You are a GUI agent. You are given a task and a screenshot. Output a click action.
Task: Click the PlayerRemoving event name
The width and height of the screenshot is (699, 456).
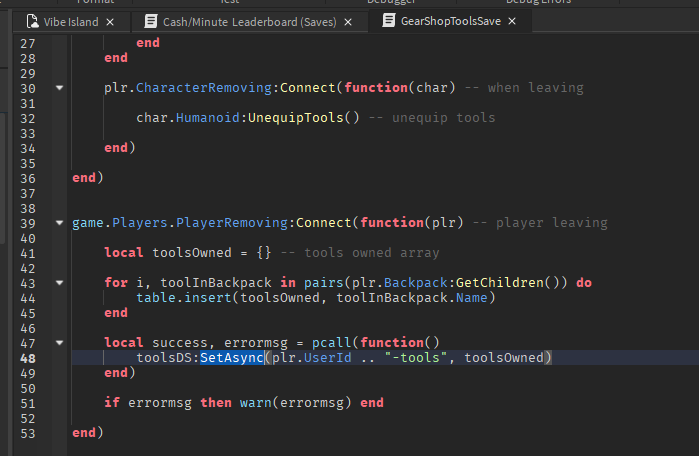(232, 222)
